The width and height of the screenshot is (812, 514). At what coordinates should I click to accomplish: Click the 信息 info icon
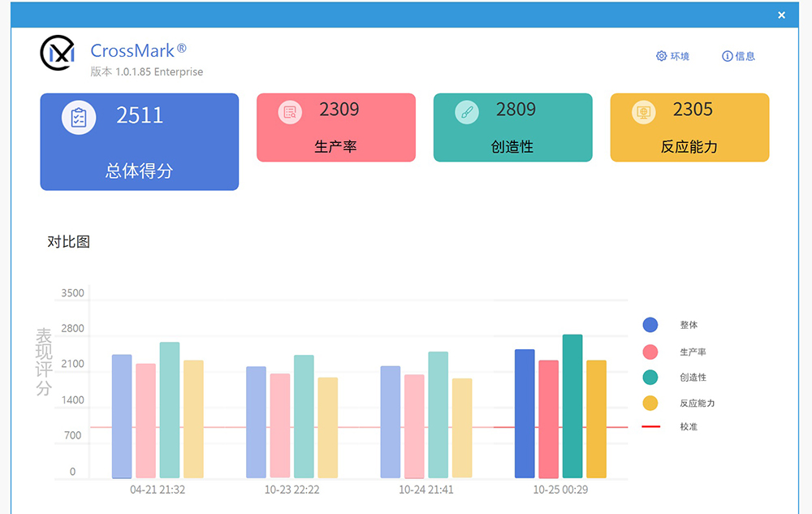727,56
